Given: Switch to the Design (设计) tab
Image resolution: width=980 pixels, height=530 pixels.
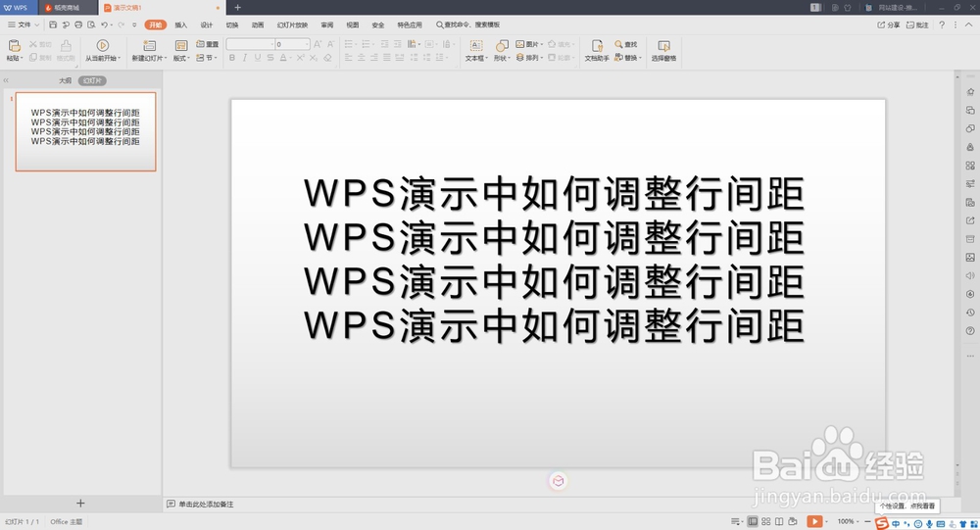Looking at the screenshot, I should click(x=206, y=25).
